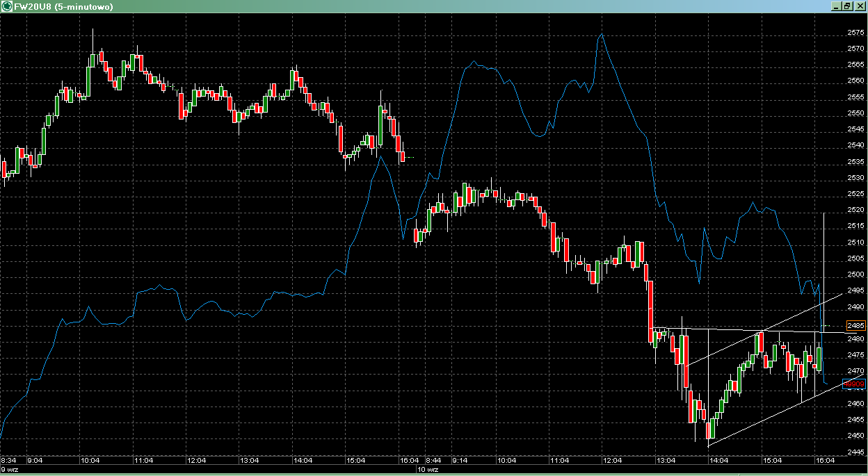The image size is (868, 476).
Task: Click the 2460 price axis label
Action: point(855,404)
